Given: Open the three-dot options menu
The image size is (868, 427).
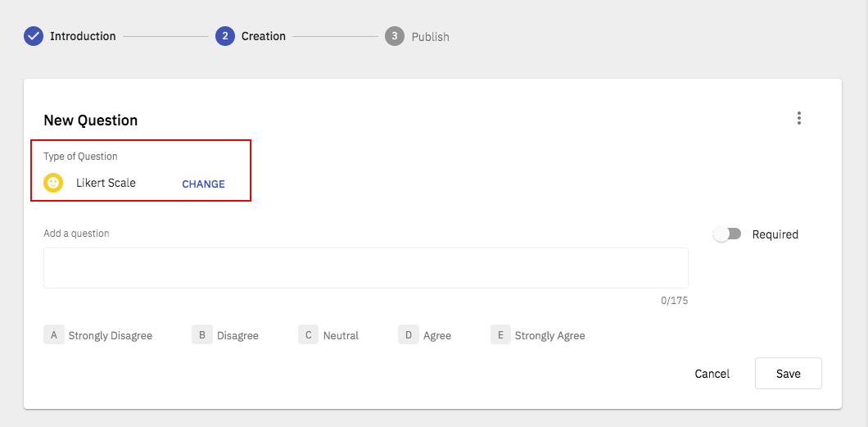Looking at the screenshot, I should 798,118.
